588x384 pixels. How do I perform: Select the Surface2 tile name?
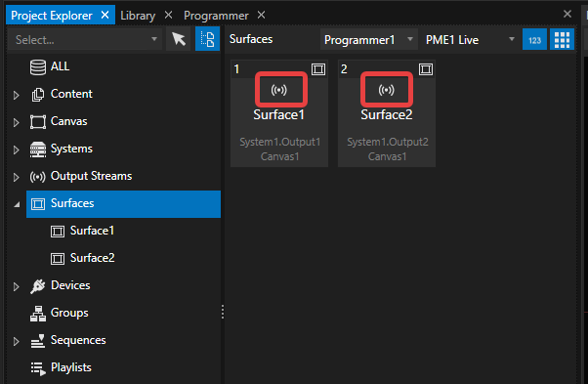pos(387,114)
